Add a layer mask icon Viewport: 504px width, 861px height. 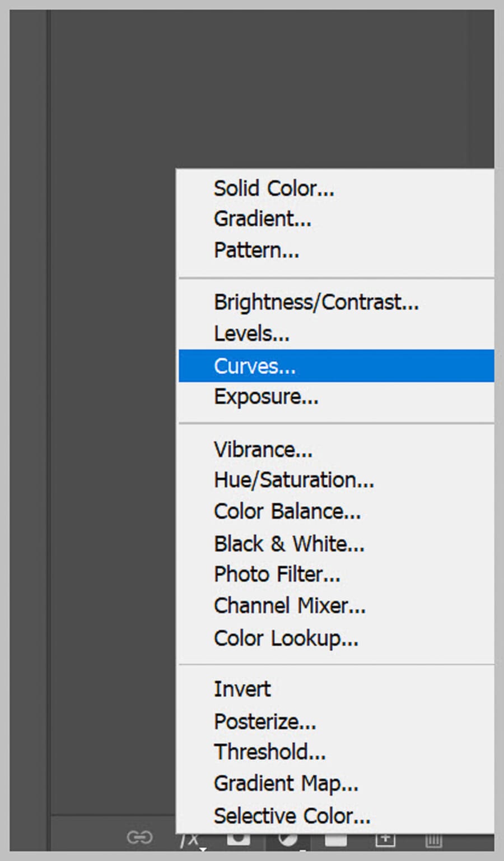coord(239,838)
